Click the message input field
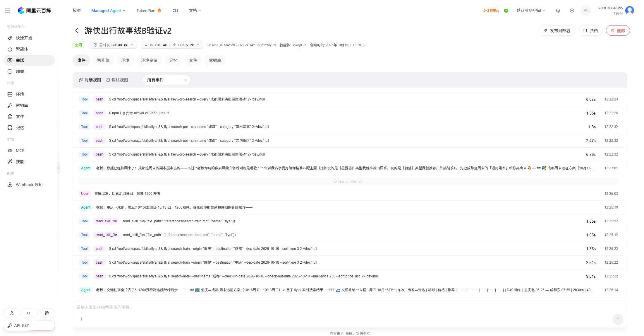644x336 pixels. (350, 307)
